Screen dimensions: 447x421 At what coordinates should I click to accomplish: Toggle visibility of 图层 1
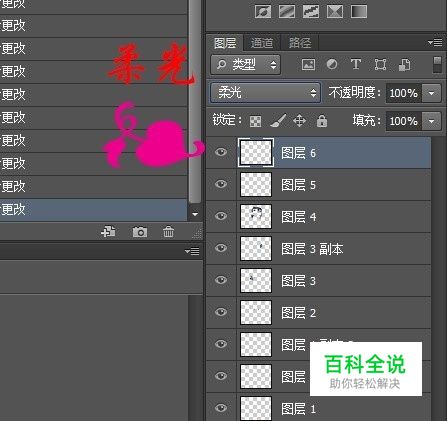tap(221, 408)
